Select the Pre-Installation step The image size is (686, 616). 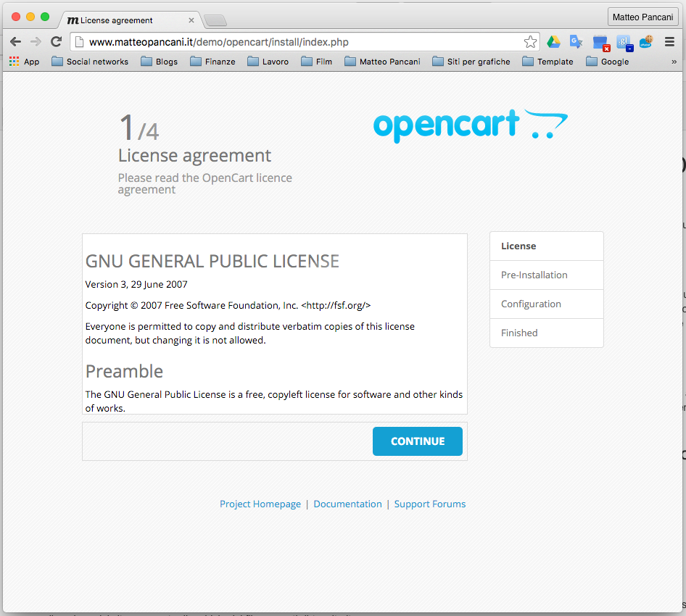[x=547, y=275]
